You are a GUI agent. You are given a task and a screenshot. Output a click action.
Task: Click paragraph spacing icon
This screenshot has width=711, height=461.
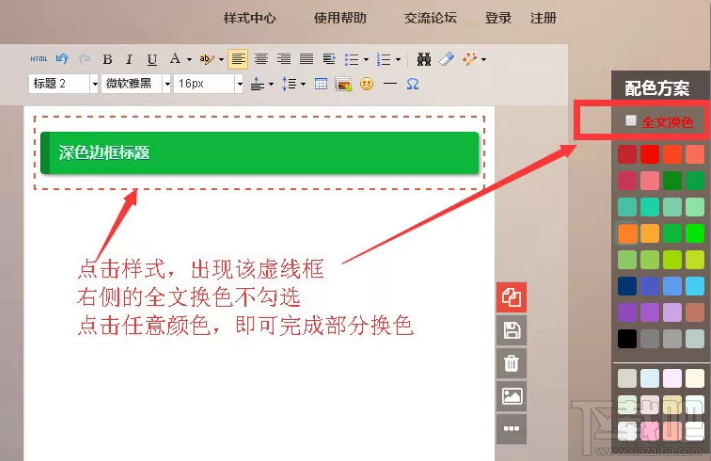tap(258, 84)
